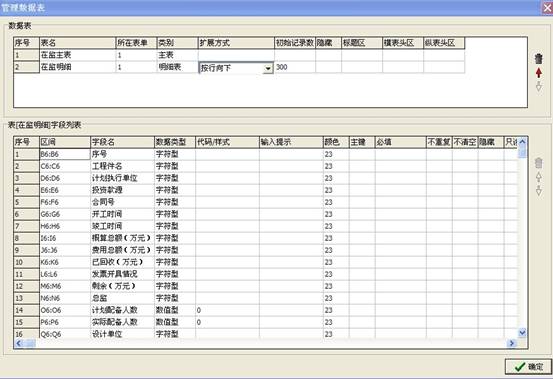Screen dimensions: 553x379
Task: Select the 明细表 category cell
Action: point(177,67)
